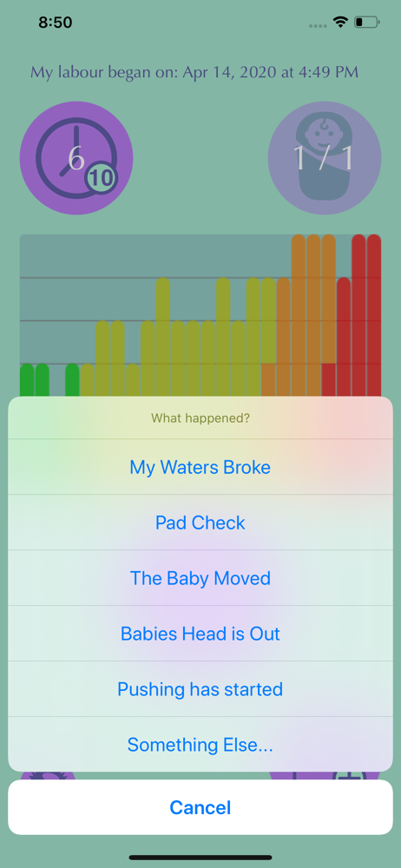Select Pushing has started option
This screenshot has width=401, height=868.
pos(200,688)
